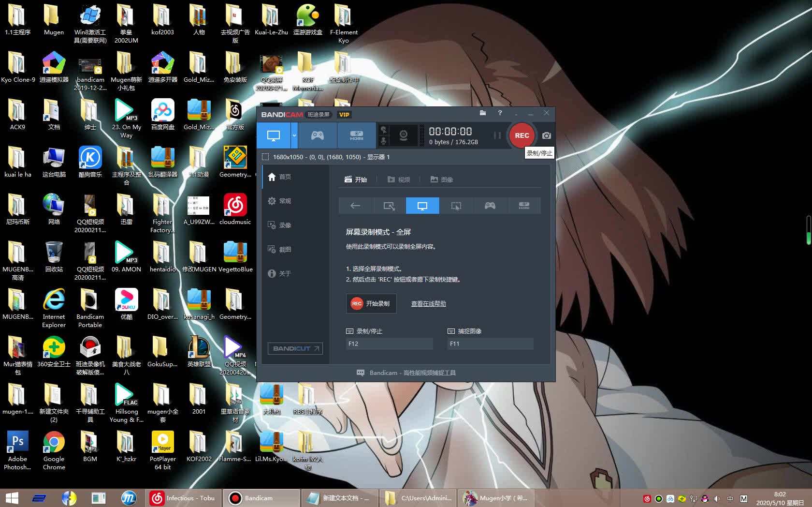Capture a screenshot with the camera icon

click(547, 135)
